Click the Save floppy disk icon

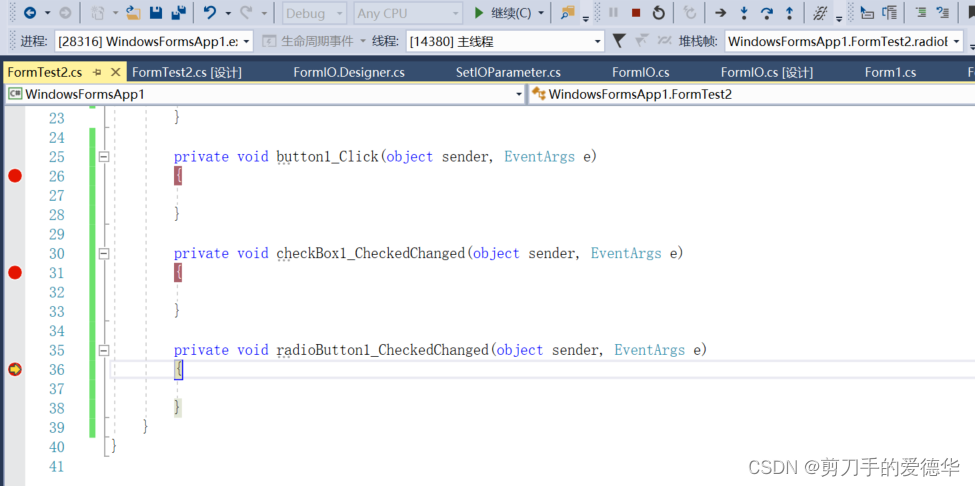click(156, 12)
